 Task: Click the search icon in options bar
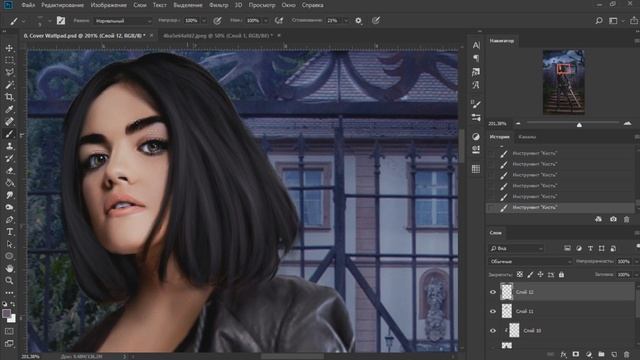(599, 20)
